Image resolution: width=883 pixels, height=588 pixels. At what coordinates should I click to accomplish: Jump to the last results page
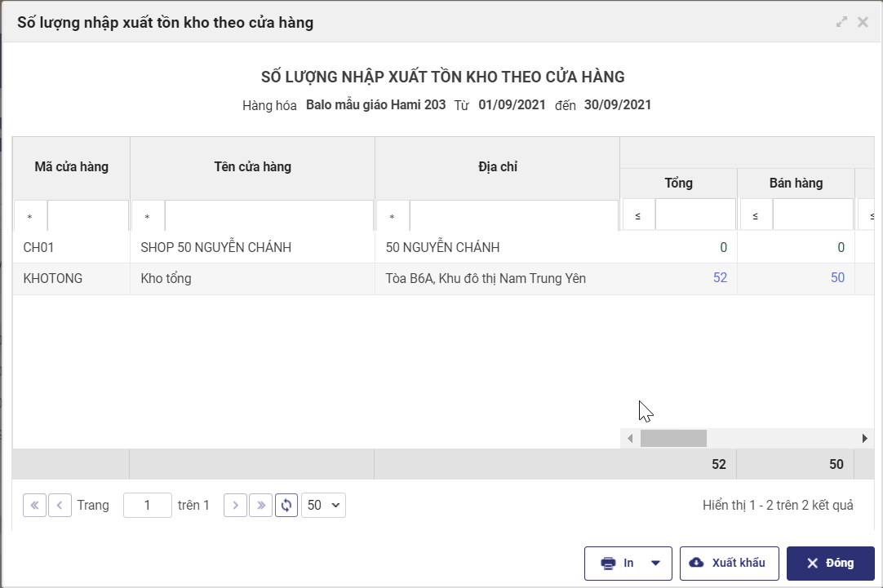pyautogui.click(x=260, y=506)
